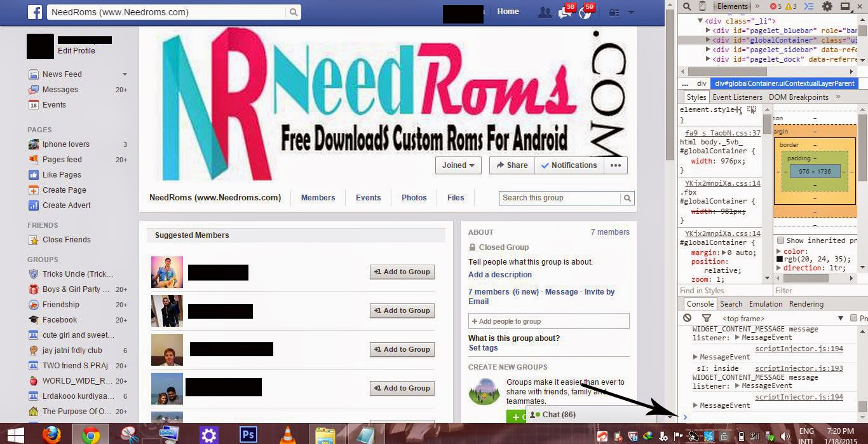
Task: Click Create Page in sidebar
Action: pyautogui.click(x=64, y=190)
